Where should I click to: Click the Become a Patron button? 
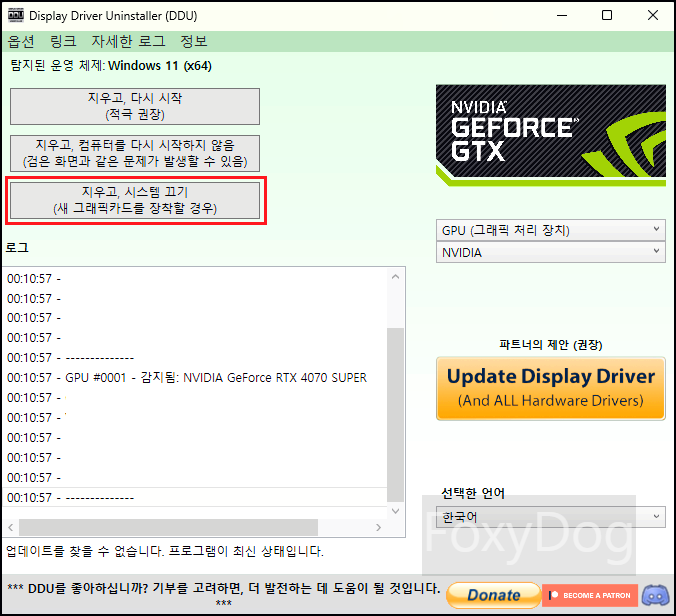tap(590, 595)
